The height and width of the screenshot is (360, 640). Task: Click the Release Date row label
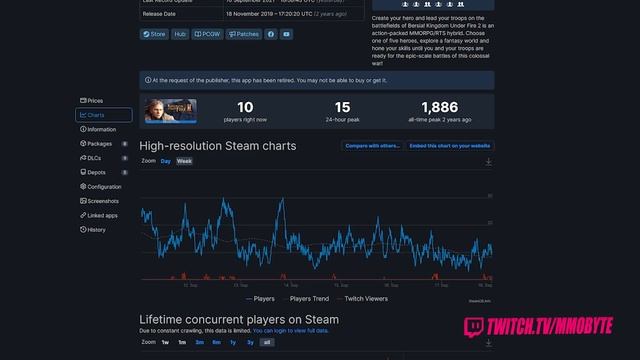(159, 14)
